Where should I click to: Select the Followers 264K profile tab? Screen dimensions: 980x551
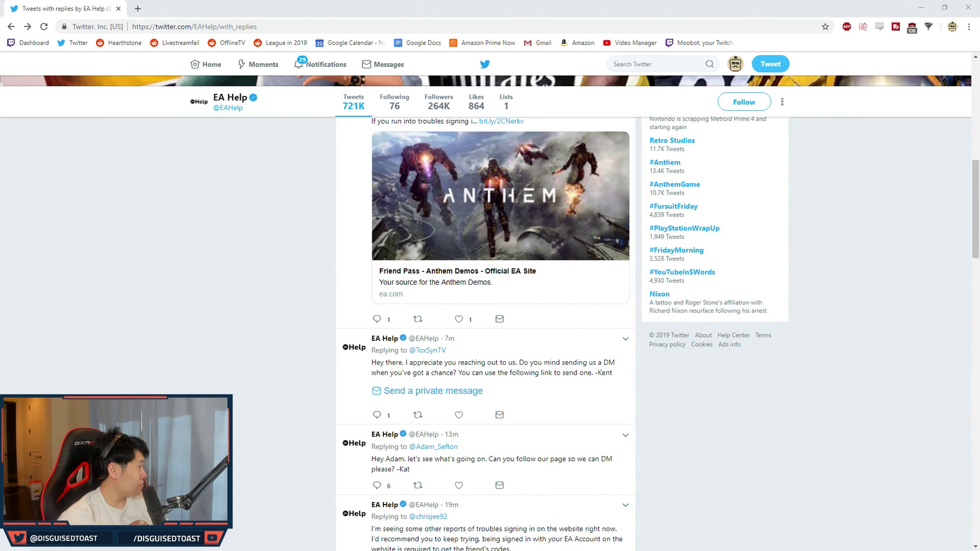click(x=439, y=102)
